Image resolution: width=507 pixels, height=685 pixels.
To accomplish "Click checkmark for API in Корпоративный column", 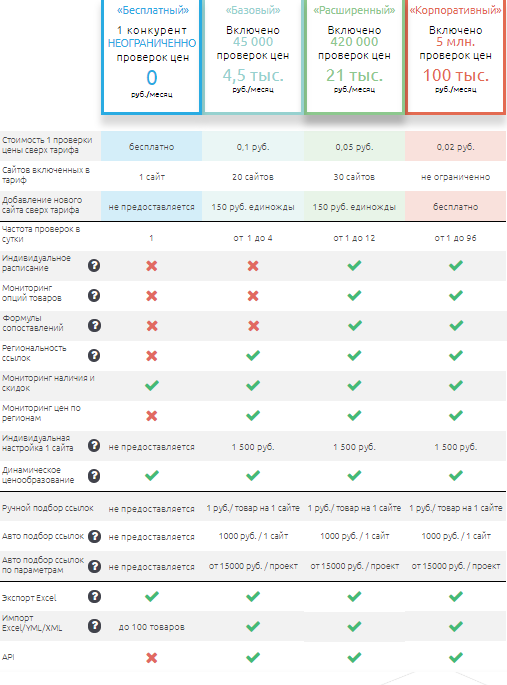I will (x=455, y=657).
